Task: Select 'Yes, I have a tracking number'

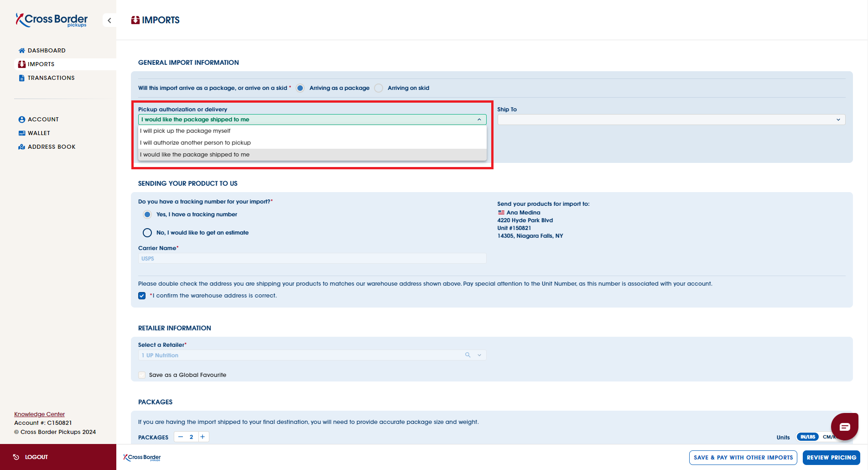Action: pos(147,214)
